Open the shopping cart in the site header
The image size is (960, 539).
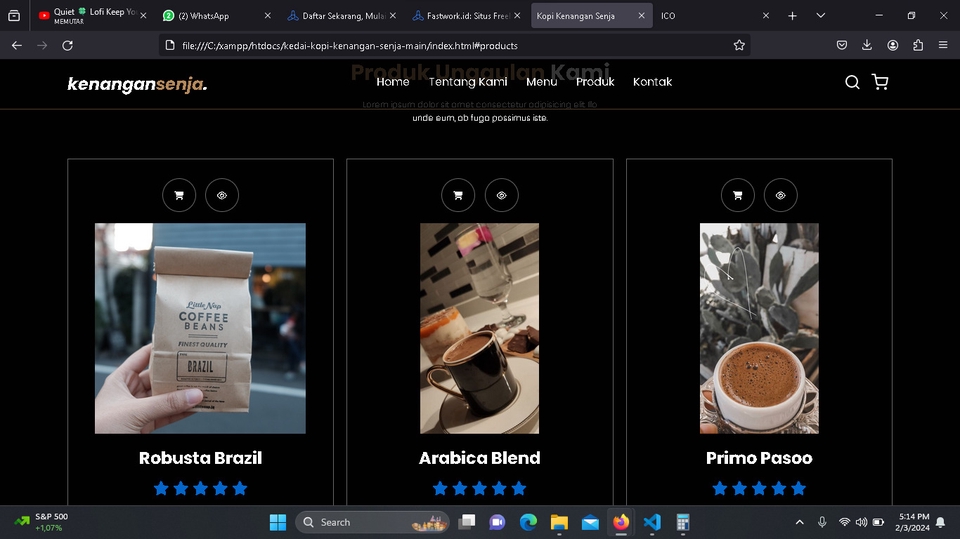point(880,82)
